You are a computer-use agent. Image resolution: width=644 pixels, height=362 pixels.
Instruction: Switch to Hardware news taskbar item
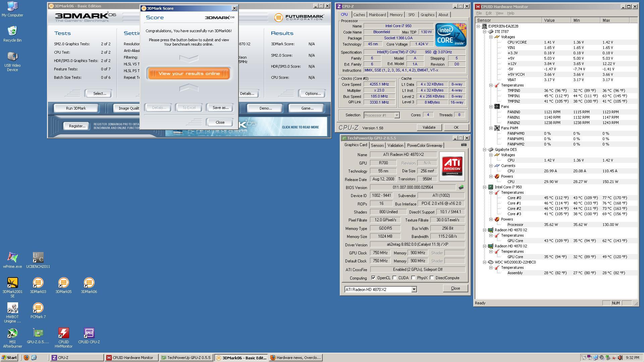[296, 358]
